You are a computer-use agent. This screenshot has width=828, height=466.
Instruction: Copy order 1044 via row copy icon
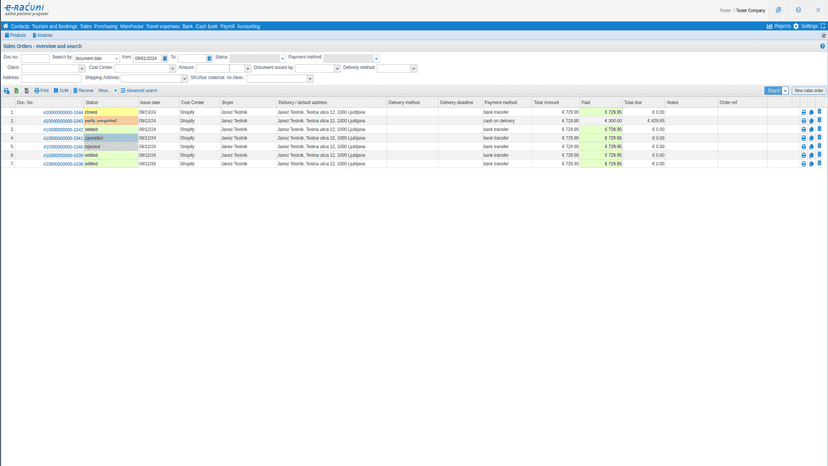[x=812, y=113]
